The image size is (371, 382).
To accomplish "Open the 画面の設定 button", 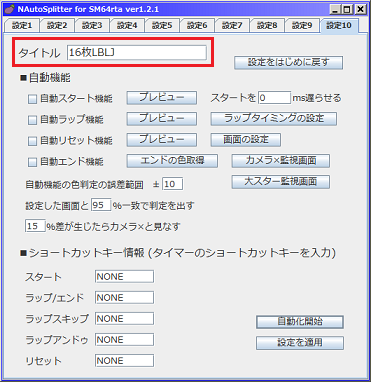I will coord(246,140).
